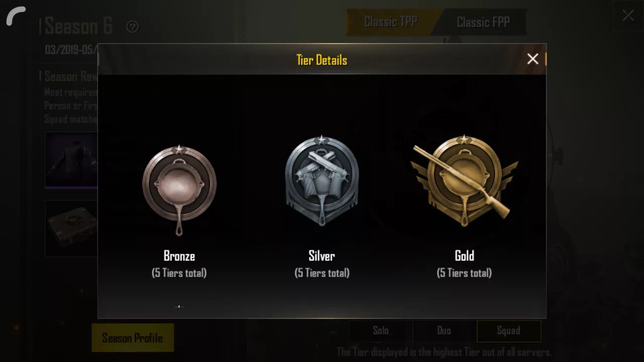Click the Gold tier name label
Viewport: 644px width, 362px height.
[x=464, y=256]
